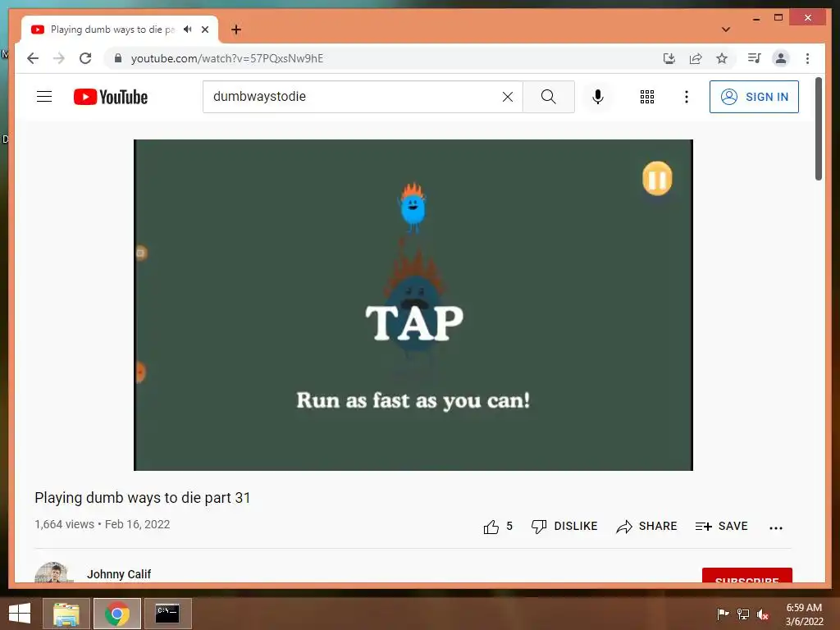Open Chrome's three-dot menu
The image size is (840, 630).
point(807,58)
